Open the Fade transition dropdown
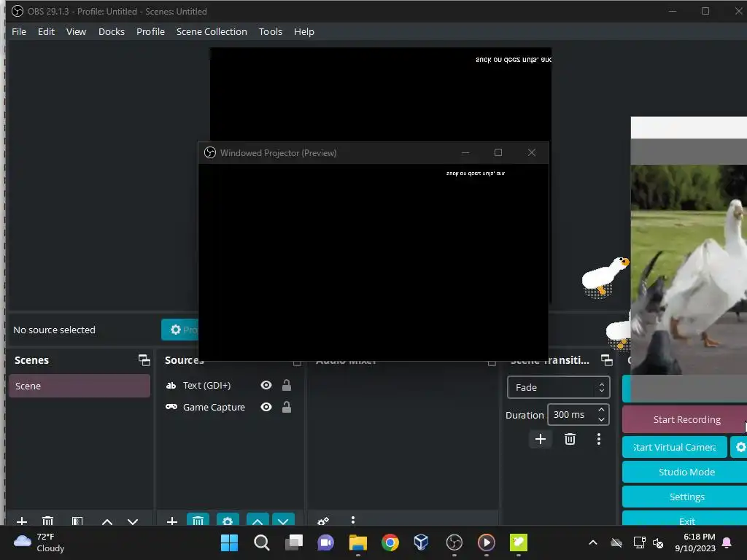This screenshot has width=747, height=560. coord(558,388)
